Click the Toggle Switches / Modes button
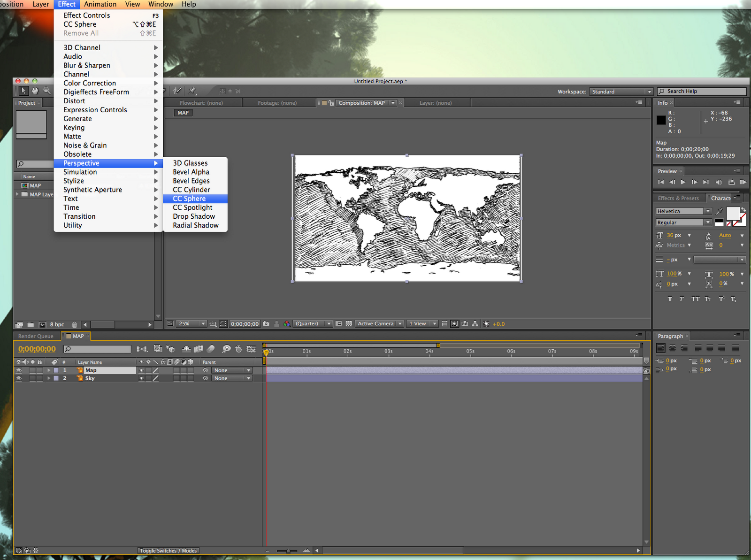Viewport: 751px width, 560px height. pos(169,551)
